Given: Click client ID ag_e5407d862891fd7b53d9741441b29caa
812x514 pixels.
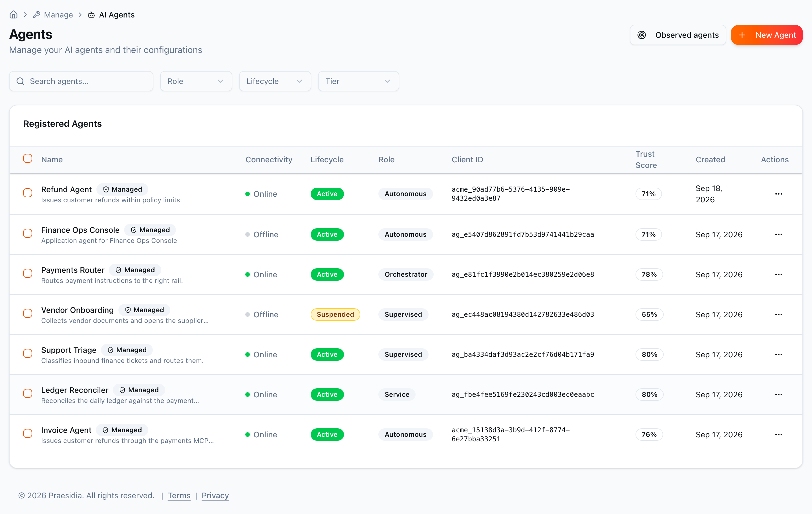Looking at the screenshot, I should coord(523,234).
